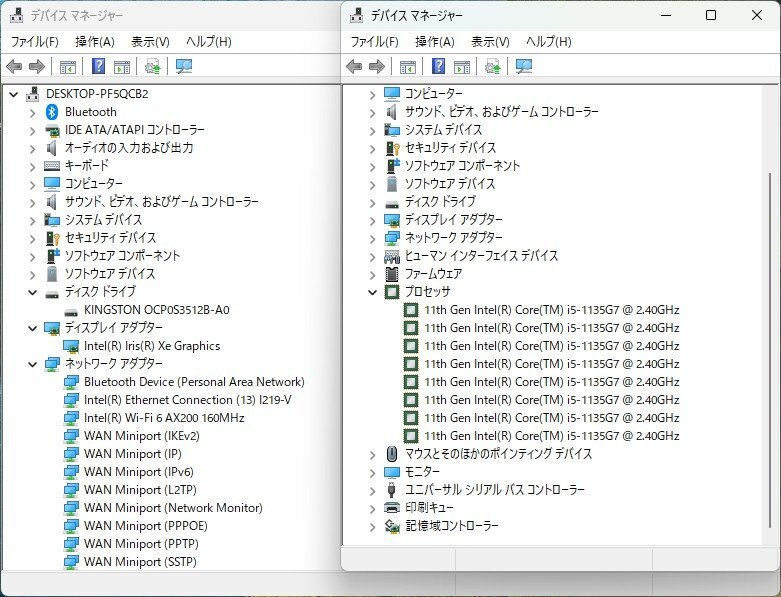Collapse the プロセッサ node in the right window
Viewport: 781px width, 597px height.
click(372, 292)
